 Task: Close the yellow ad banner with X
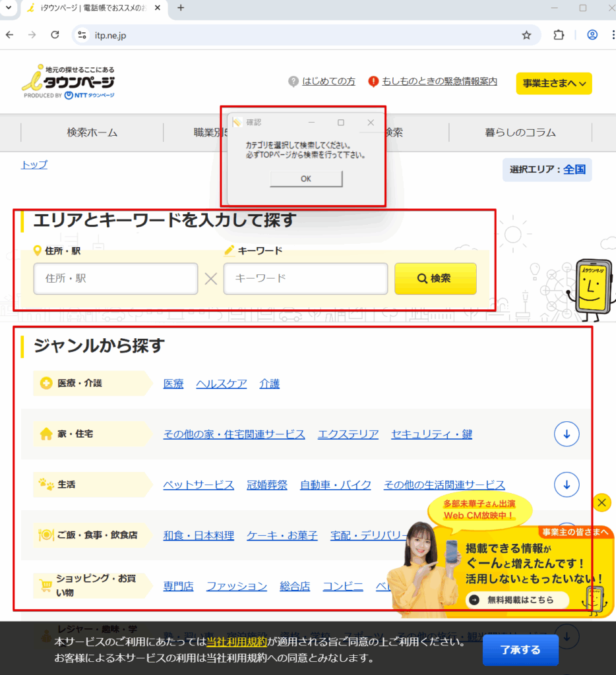point(601,503)
